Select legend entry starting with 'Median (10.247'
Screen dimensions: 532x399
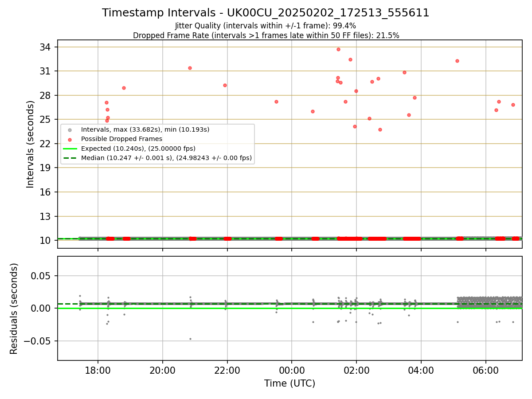(166, 158)
